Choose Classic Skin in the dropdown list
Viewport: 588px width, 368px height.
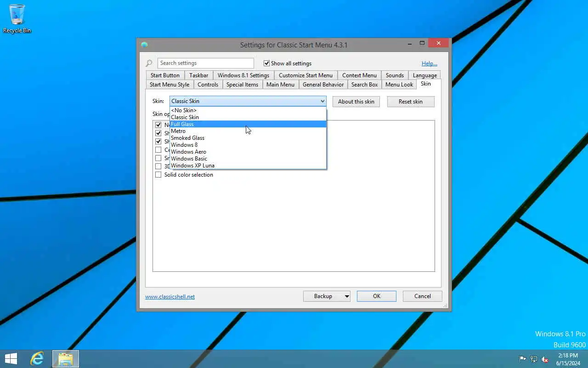point(248,117)
